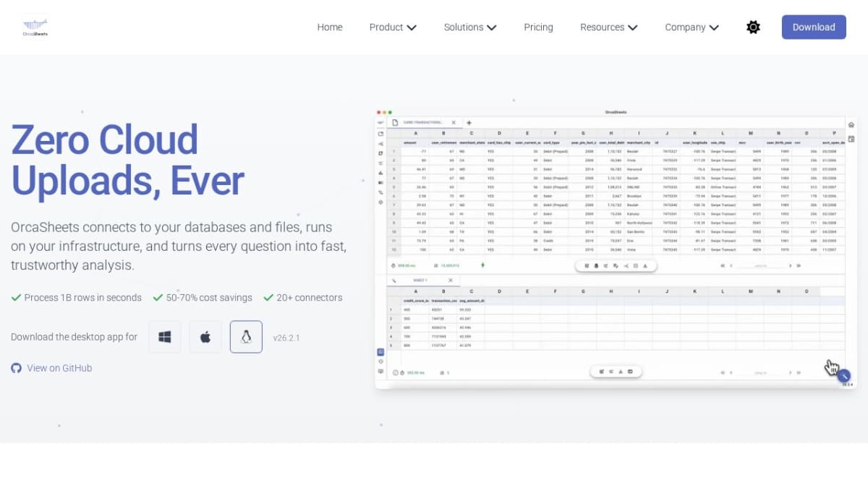868x488 pixels.
Task: Open settings using the gear icon
Action: pyautogui.click(x=753, y=27)
